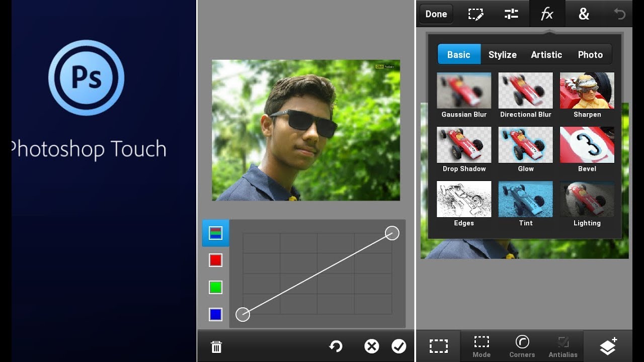Apply the Gaussian Blur effect
644x362 pixels.
point(464,96)
